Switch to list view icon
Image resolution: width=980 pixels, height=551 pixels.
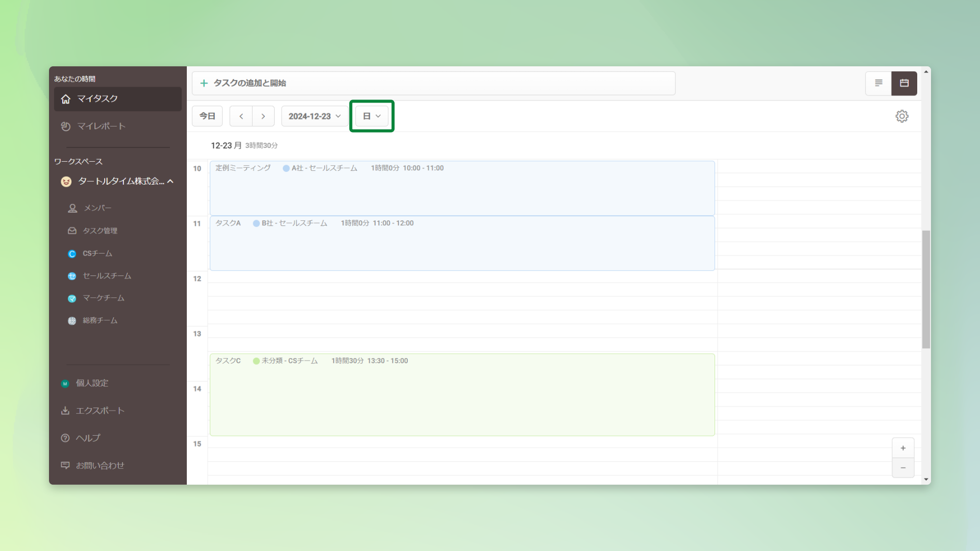coord(878,83)
